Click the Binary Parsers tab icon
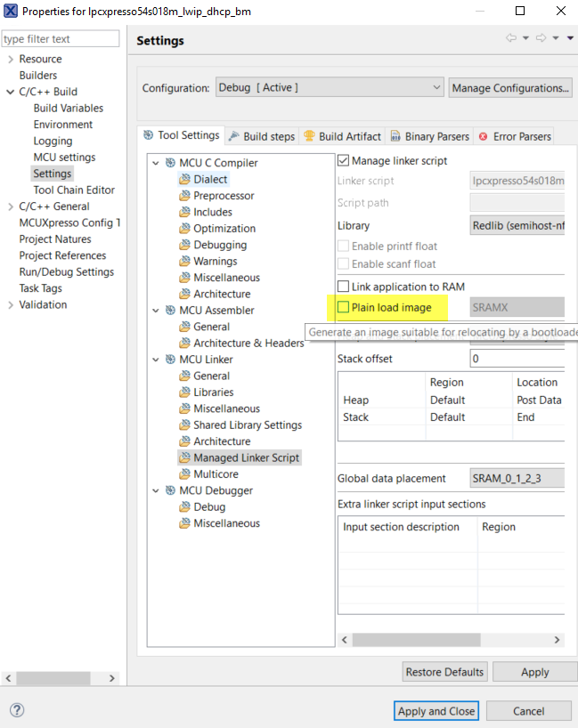 [395, 136]
